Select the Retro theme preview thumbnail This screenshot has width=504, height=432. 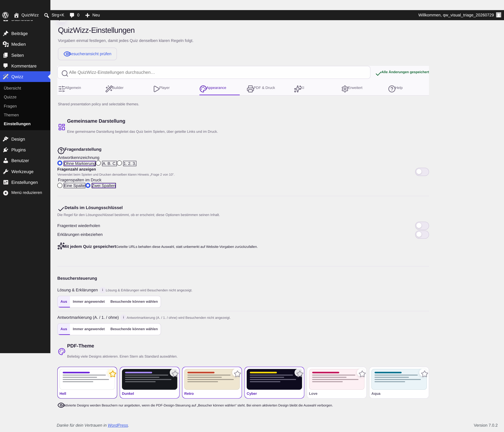[x=212, y=379]
